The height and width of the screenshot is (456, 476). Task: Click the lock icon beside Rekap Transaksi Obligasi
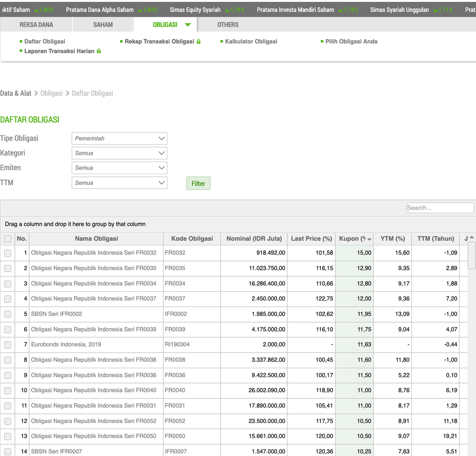click(x=198, y=41)
